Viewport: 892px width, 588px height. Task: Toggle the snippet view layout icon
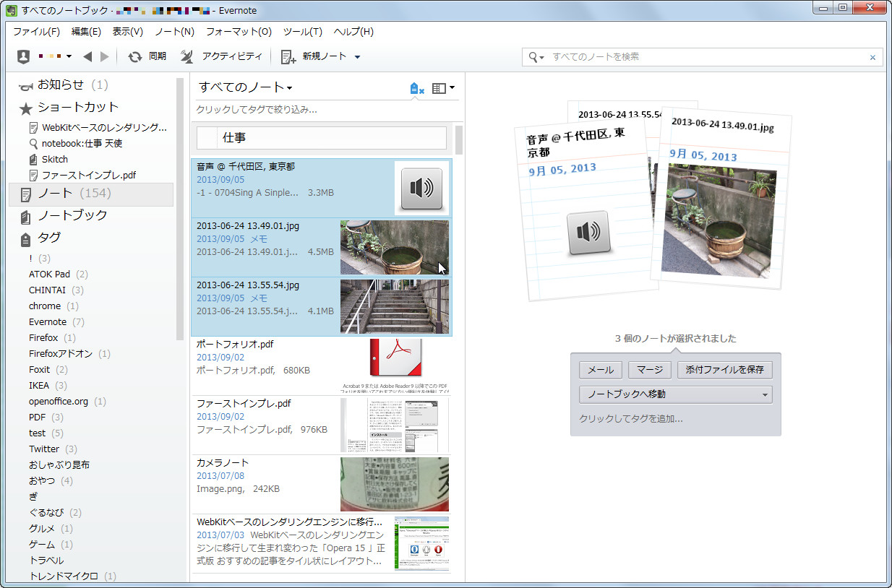(438, 87)
